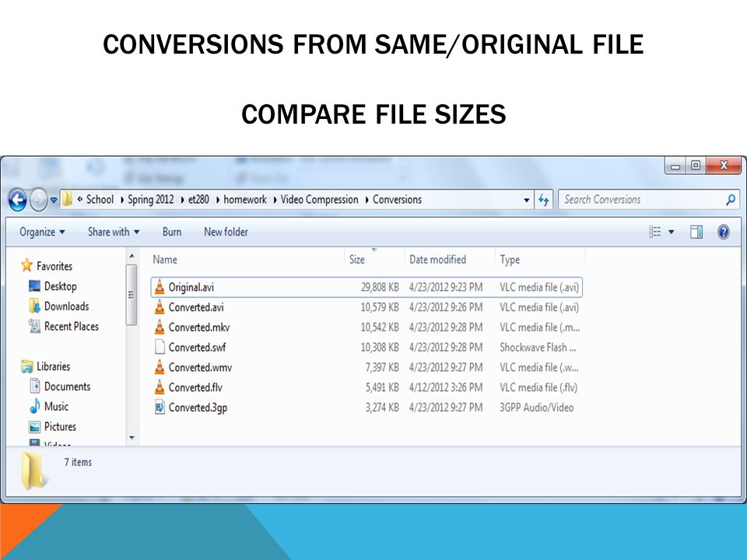Viewport: 747px width, 560px height.
Task: Click media icon of Converted.3gp
Action: point(160,407)
